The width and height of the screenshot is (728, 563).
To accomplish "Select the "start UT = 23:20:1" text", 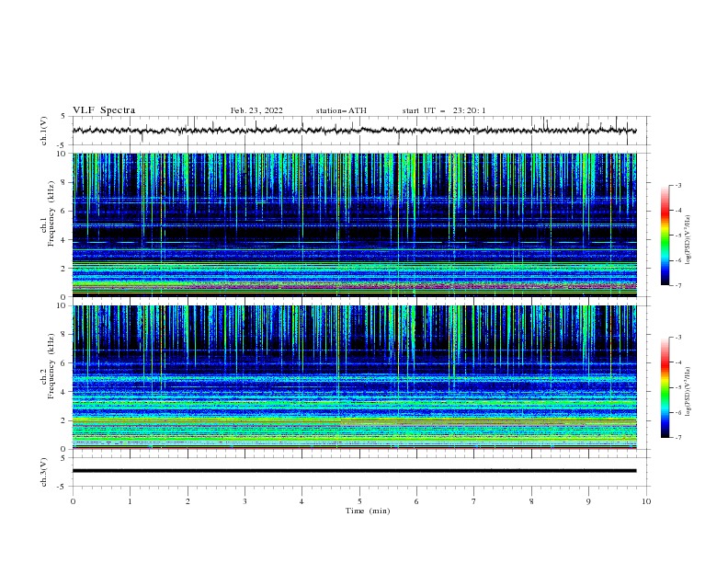I will click(444, 110).
